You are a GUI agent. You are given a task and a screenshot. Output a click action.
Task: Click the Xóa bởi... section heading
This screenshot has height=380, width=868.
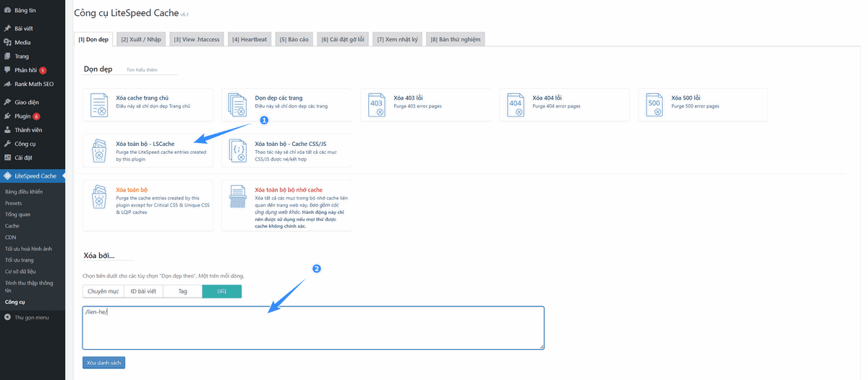(x=99, y=256)
